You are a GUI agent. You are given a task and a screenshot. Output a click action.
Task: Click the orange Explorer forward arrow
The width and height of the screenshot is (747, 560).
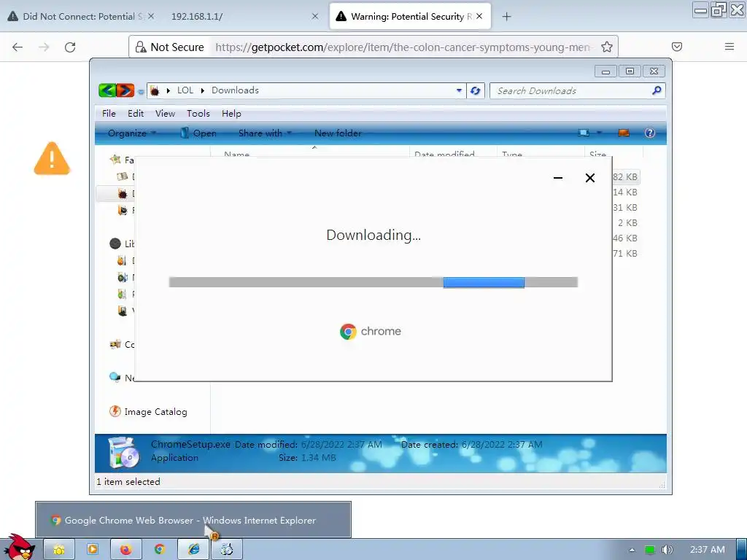coord(125,90)
